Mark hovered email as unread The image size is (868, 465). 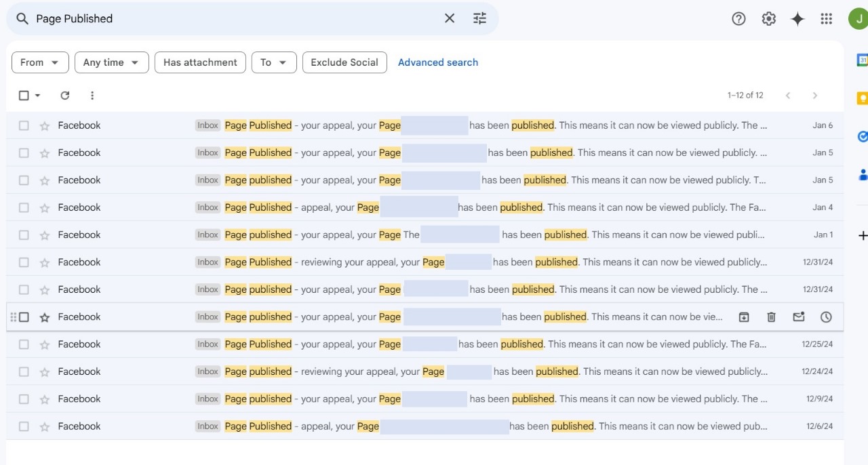tap(799, 317)
